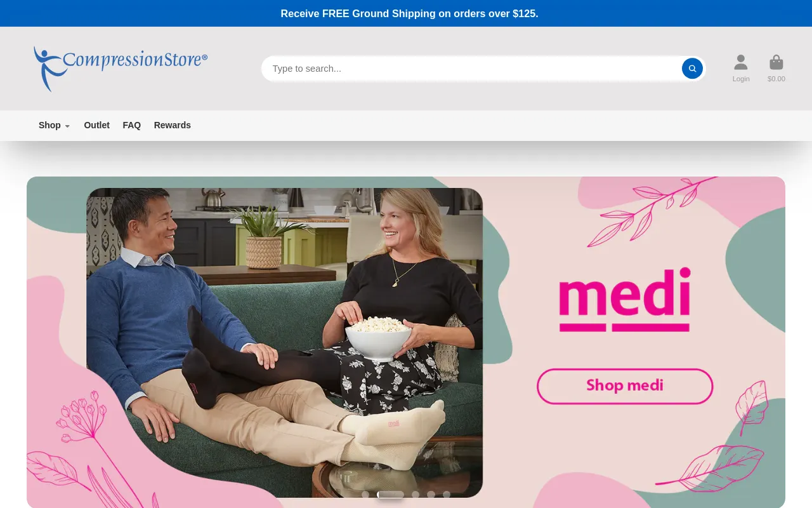
Task: Expand the Shop dropdown menu
Action: 54,125
